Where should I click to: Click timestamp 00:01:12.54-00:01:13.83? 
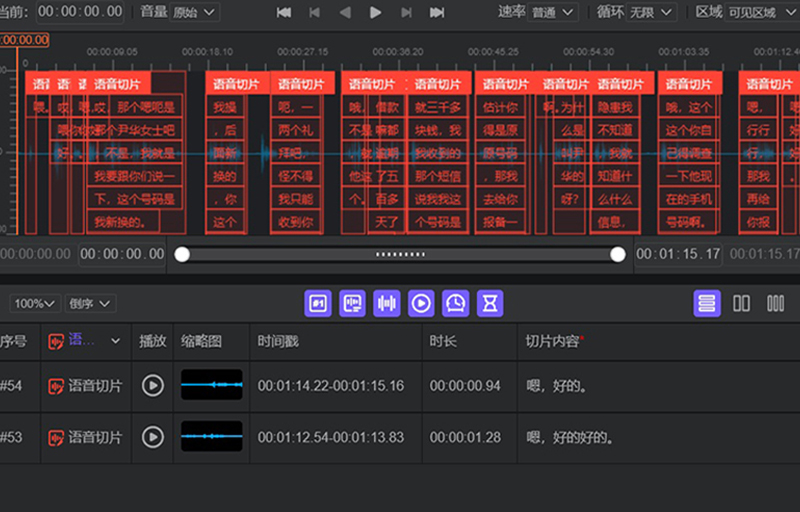[331, 438]
